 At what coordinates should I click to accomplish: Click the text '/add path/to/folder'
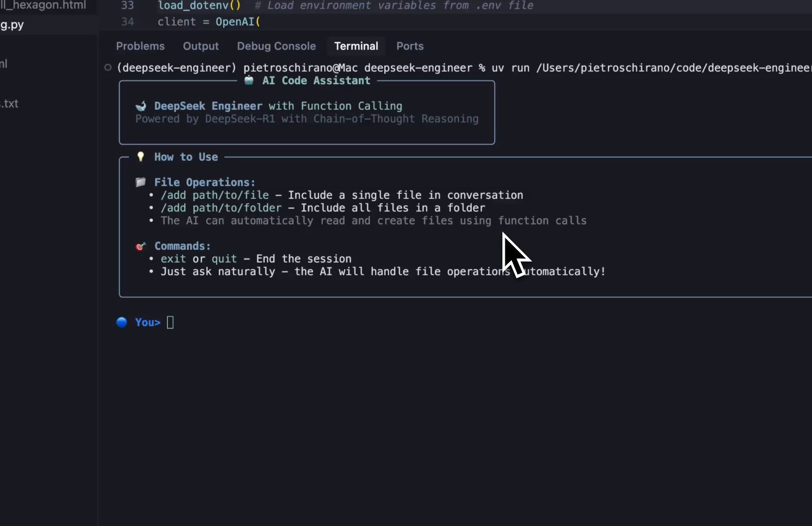(221, 207)
